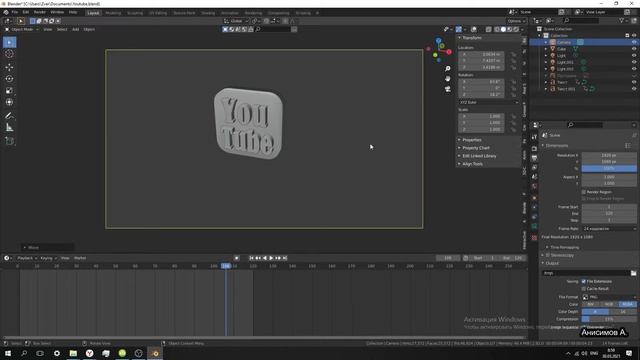Jump to the timeline end button
This screenshot has width=640, height=360.
coord(285,258)
